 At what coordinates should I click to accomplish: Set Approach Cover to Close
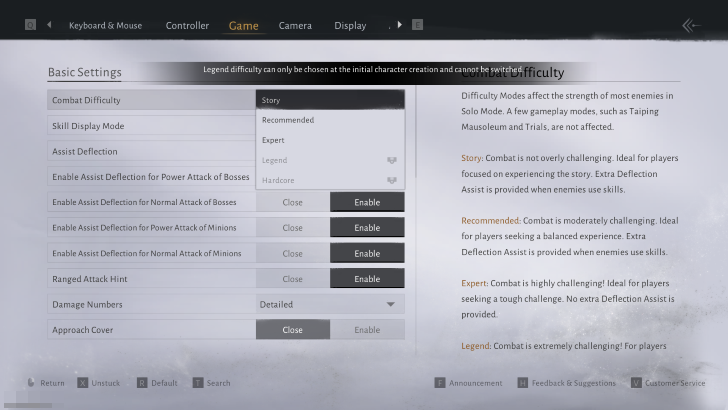click(x=292, y=330)
